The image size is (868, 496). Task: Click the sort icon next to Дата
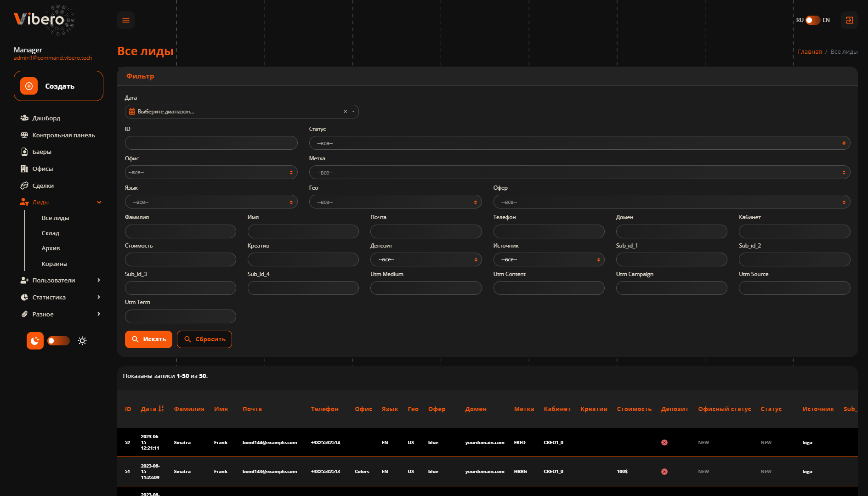pyautogui.click(x=161, y=409)
